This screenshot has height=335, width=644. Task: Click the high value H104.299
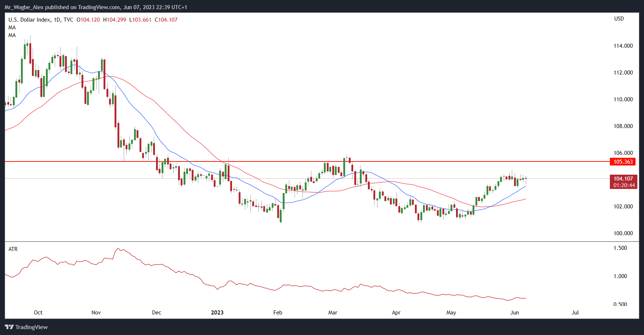[x=115, y=20]
